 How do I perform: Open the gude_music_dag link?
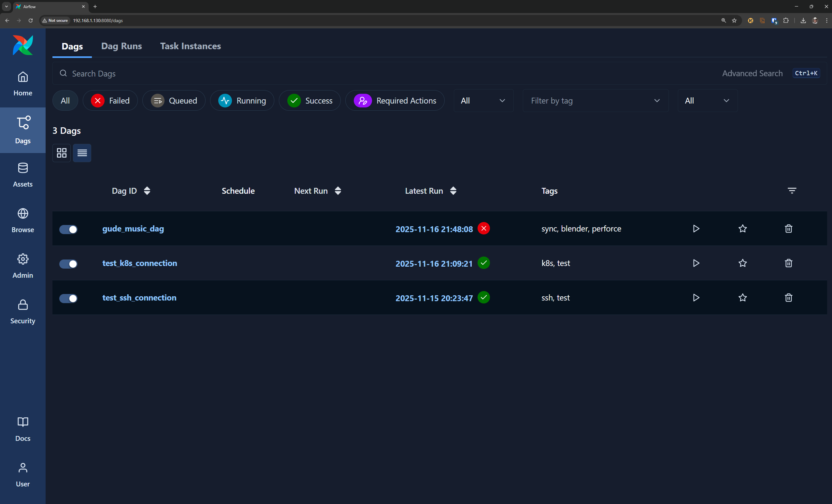click(133, 229)
